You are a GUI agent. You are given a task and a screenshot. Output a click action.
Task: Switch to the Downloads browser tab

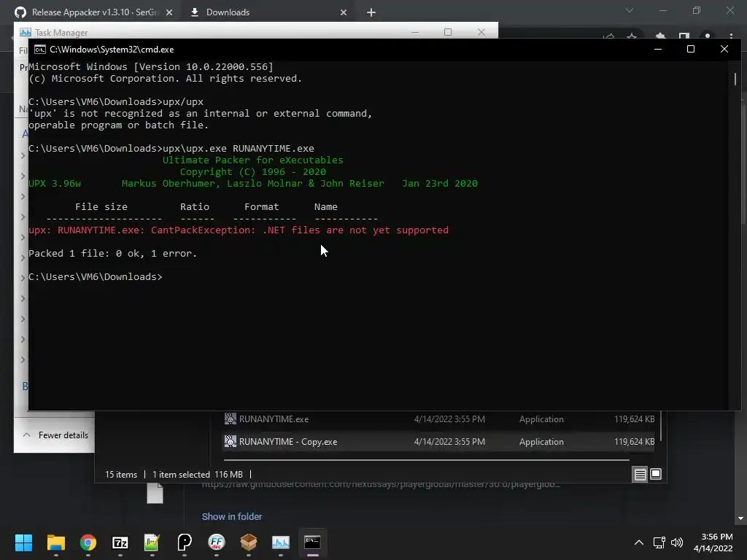click(228, 12)
